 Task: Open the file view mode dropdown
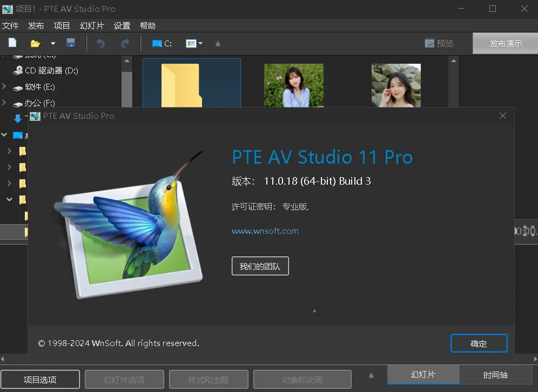(194, 43)
